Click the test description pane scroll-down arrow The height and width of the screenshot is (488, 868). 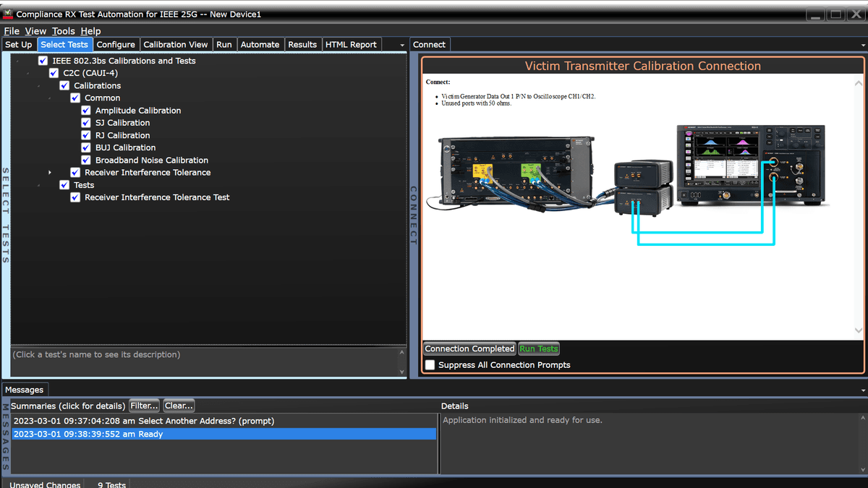[x=401, y=371]
